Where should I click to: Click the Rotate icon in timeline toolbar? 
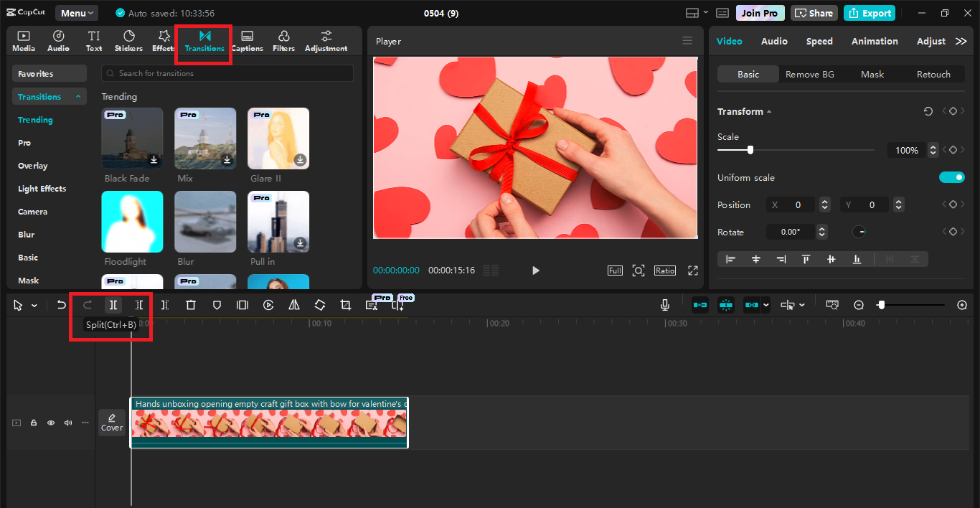[319, 304]
